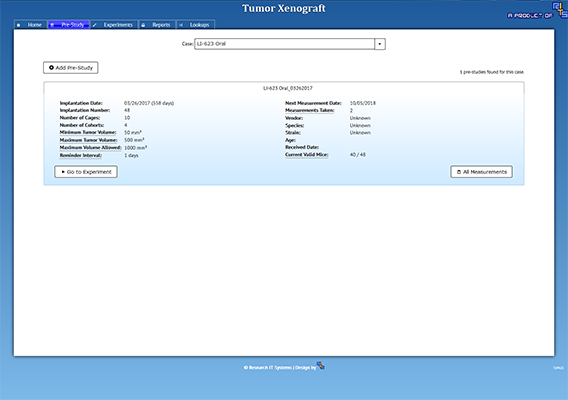Open the Reports tab
This screenshot has height=400, width=568.
click(x=157, y=25)
